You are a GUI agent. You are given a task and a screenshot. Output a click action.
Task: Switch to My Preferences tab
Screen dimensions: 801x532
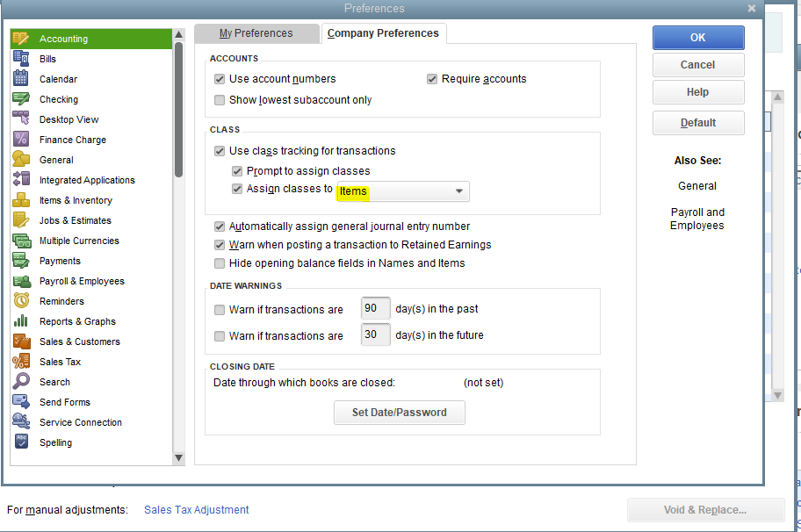[x=256, y=33]
